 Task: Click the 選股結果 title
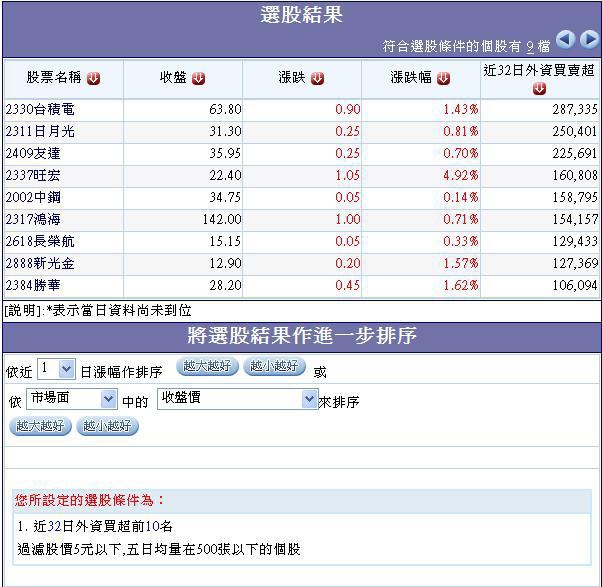(x=301, y=15)
